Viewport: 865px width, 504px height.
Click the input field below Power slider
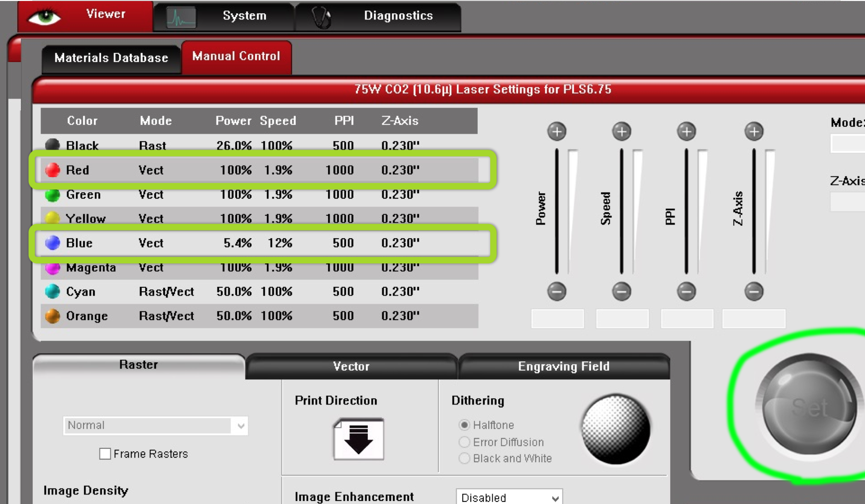click(557, 319)
